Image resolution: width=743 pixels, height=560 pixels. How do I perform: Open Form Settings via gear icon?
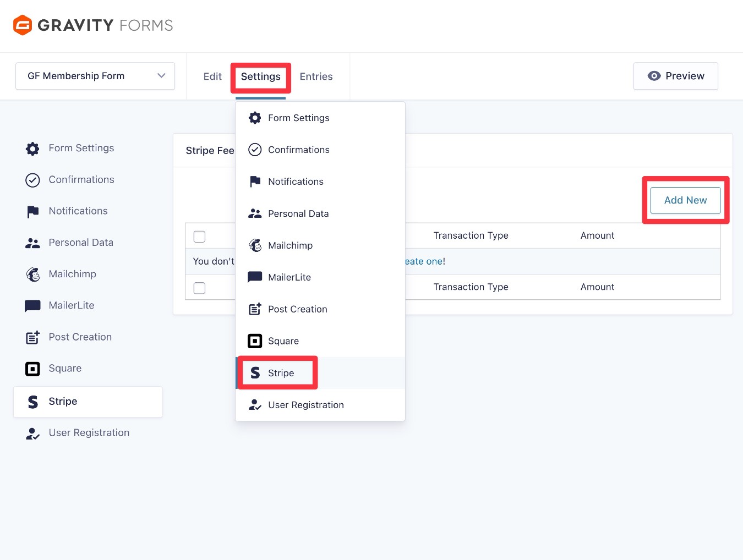coord(32,148)
